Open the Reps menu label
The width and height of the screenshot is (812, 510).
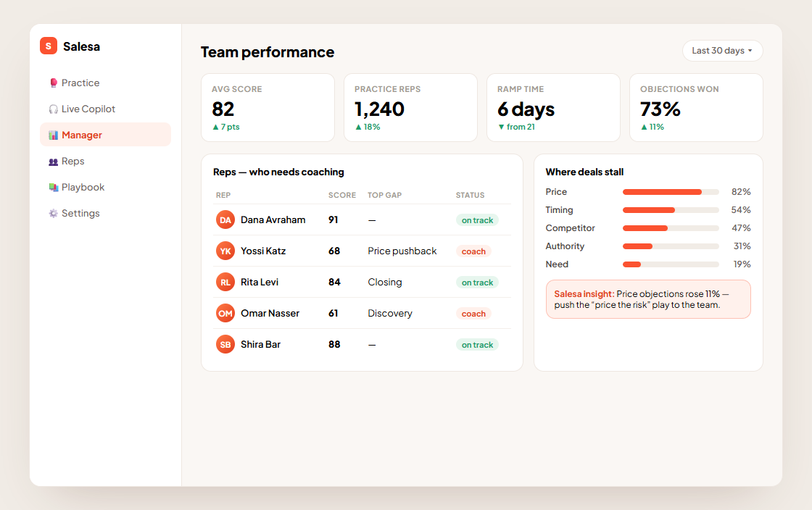coord(73,162)
